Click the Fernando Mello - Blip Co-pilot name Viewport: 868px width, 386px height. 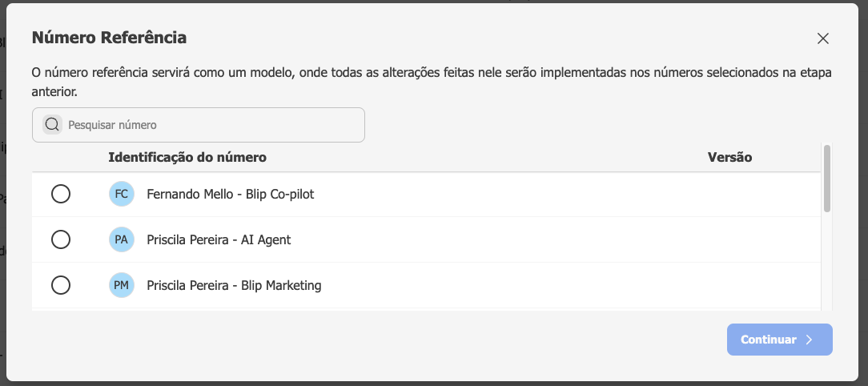point(231,195)
